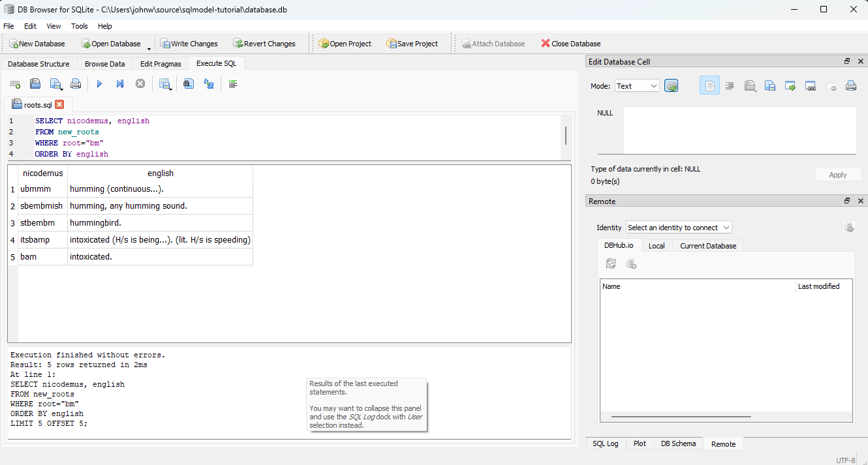868x465 pixels.
Task: Click cell editor icon showing chain link
Action: pos(811,85)
